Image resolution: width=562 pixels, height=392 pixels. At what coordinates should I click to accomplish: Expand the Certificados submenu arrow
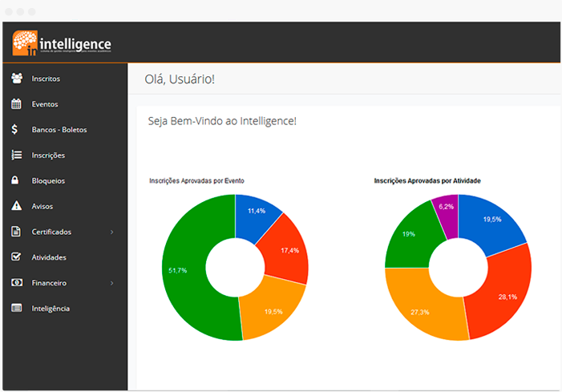click(111, 232)
